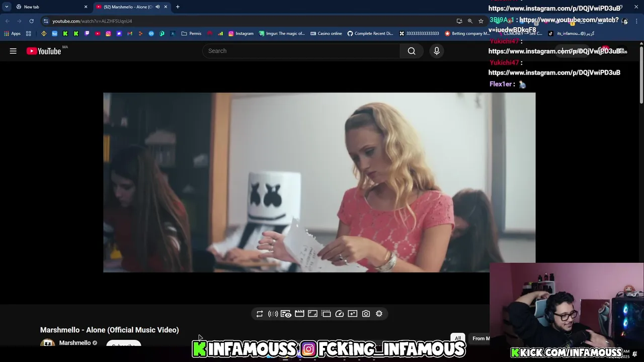Open the Permis bookmarks folder
Screen dimensions: 644x362
coord(191,34)
